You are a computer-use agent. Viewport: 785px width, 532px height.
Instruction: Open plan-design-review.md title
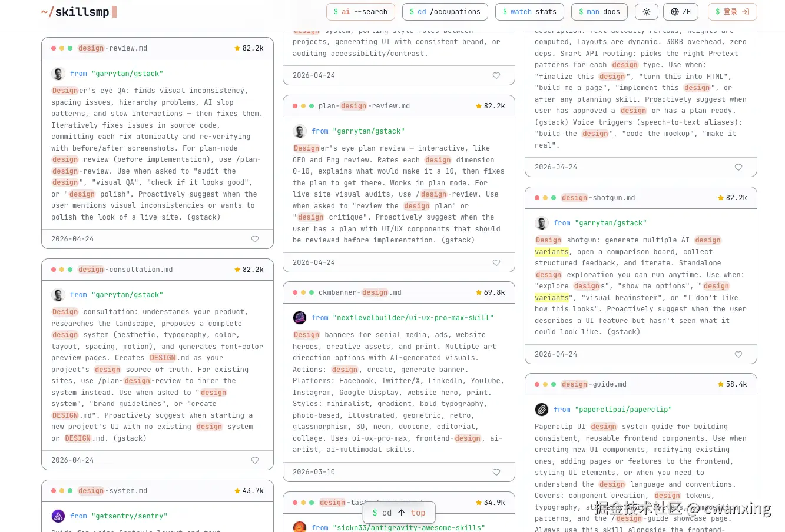coord(364,106)
